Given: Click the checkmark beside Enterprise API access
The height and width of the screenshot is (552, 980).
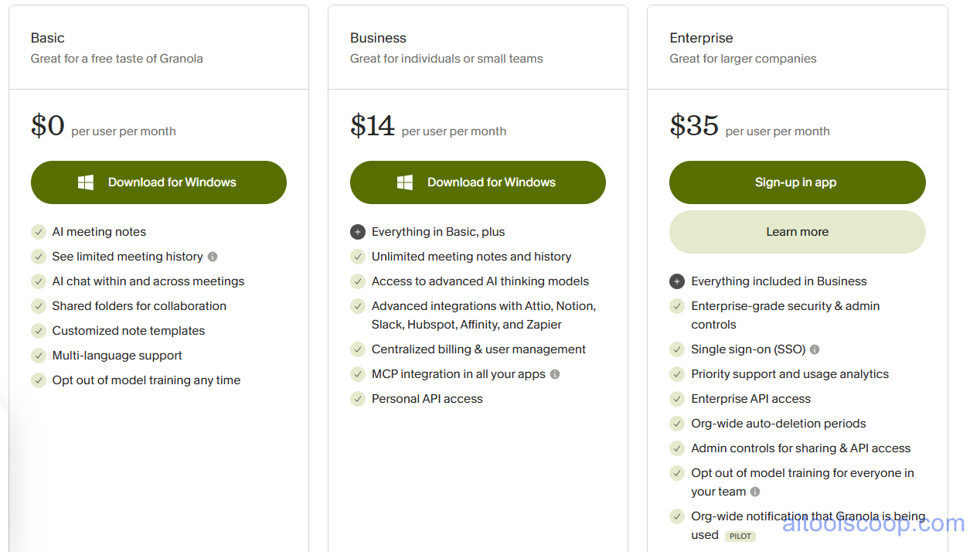Looking at the screenshot, I should (x=677, y=399).
